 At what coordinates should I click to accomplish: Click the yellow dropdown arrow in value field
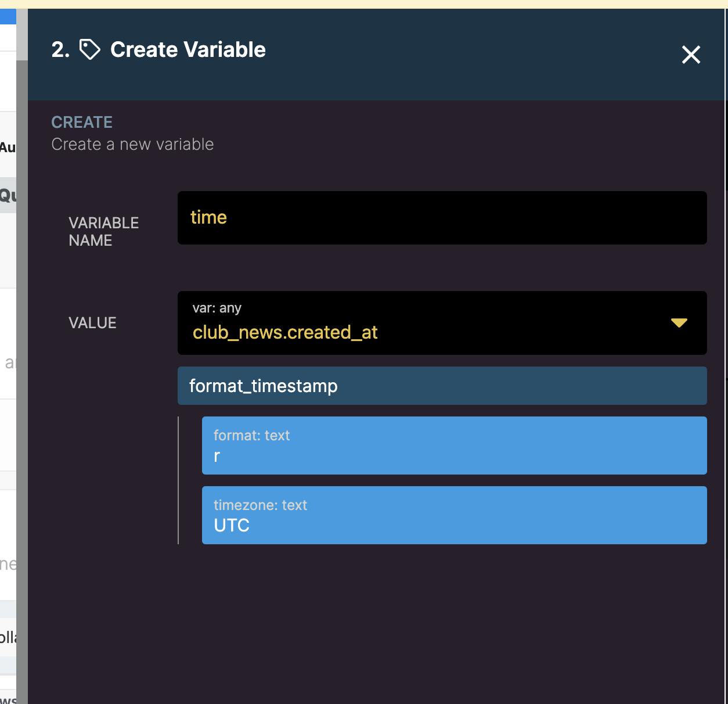click(x=679, y=323)
